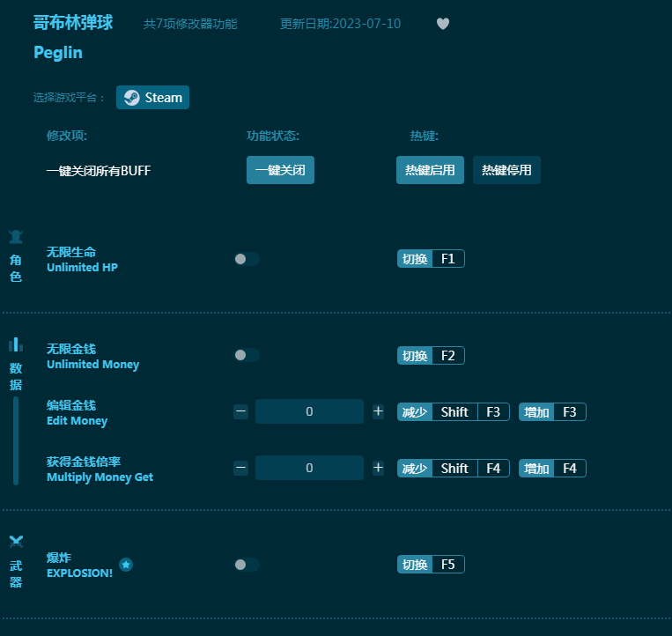The image size is (672, 636).
Task: Click the 增加 F4 increase hotkey
Action: [x=552, y=468]
